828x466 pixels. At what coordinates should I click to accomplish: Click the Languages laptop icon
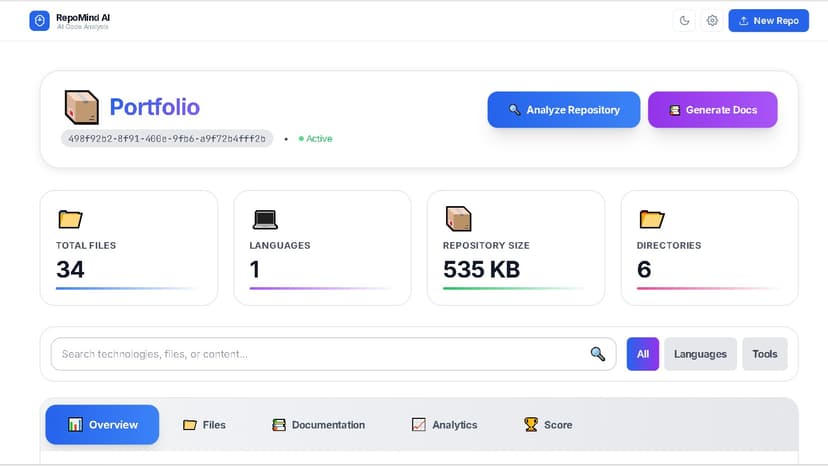pyautogui.click(x=265, y=219)
